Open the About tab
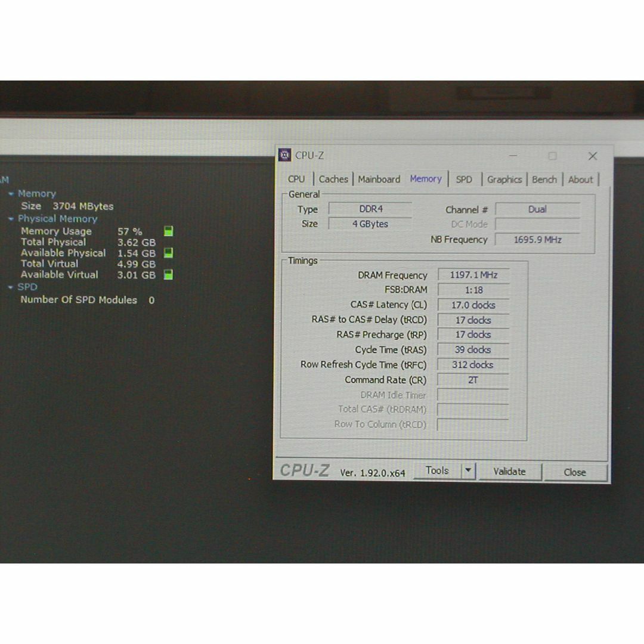Viewport: 644px width, 644px height. [x=580, y=179]
